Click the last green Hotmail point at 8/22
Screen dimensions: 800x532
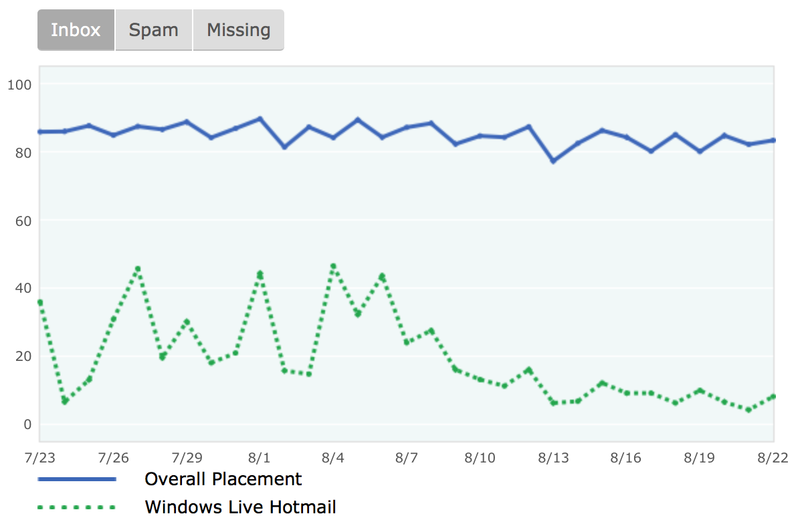click(773, 396)
